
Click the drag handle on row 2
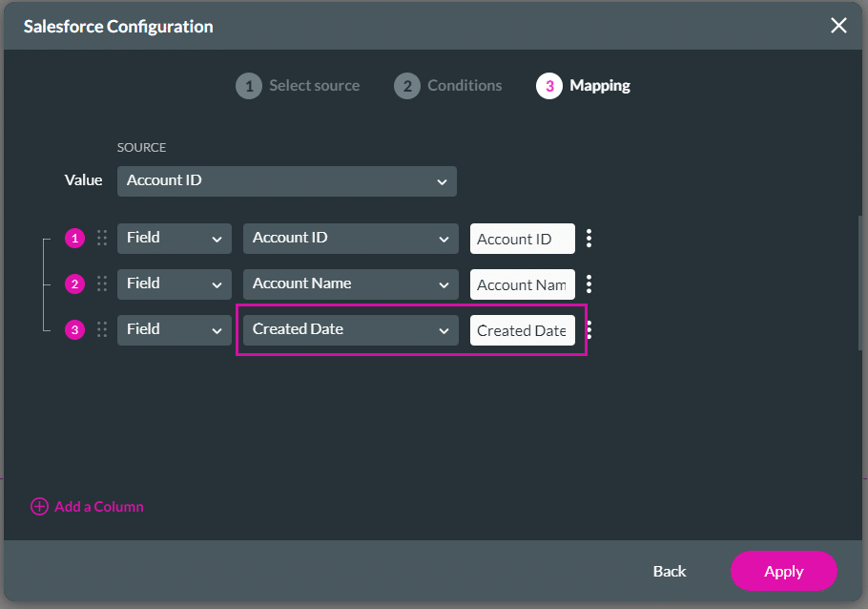102,284
